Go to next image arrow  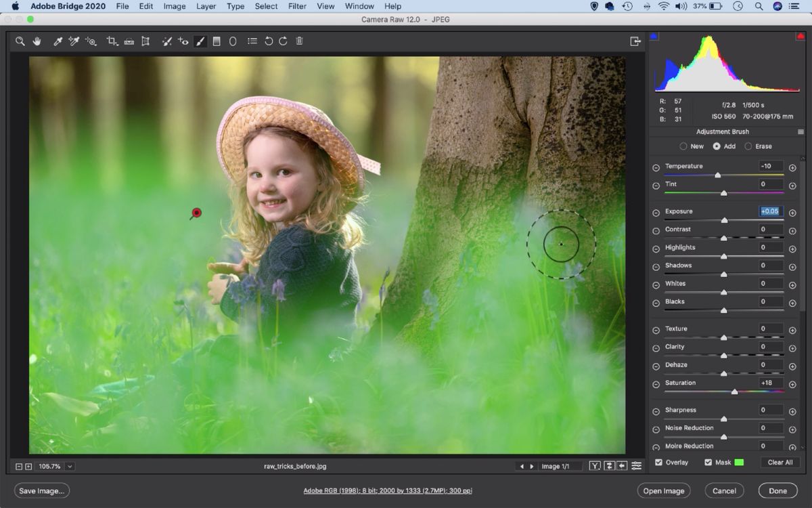(532, 467)
